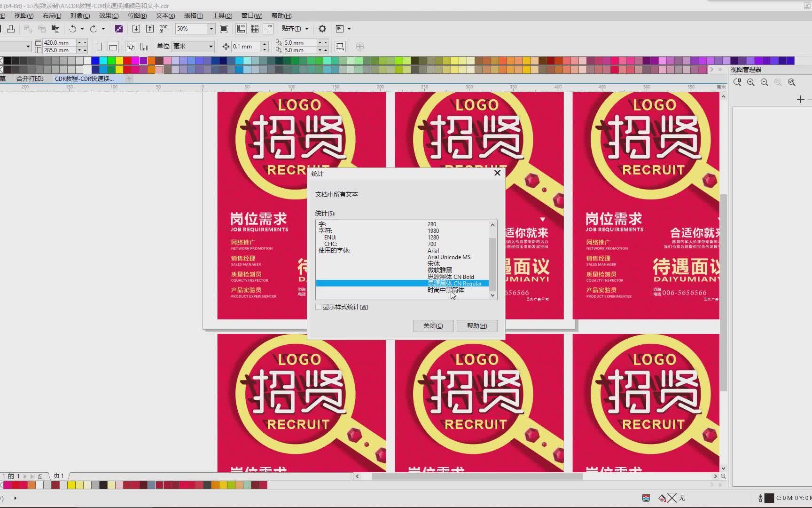Click the navigator zoom icon below vertical scrollbar
The width and height of the screenshot is (812, 508).
point(723,476)
